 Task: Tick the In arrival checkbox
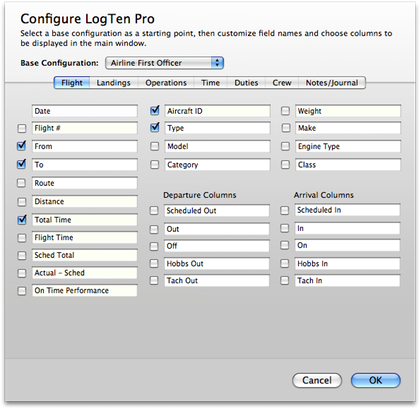tap(285, 228)
